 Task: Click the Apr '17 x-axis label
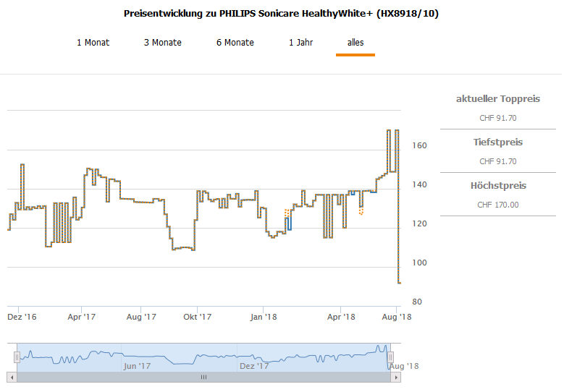(82, 317)
